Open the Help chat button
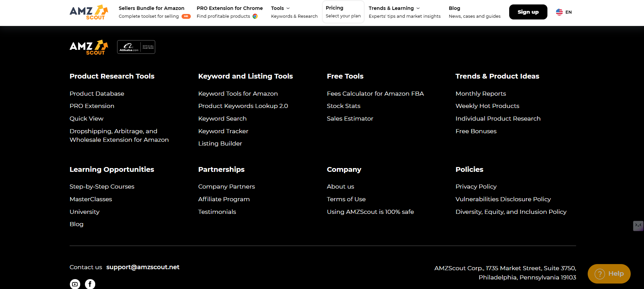Image resolution: width=644 pixels, height=289 pixels. click(609, 274)
